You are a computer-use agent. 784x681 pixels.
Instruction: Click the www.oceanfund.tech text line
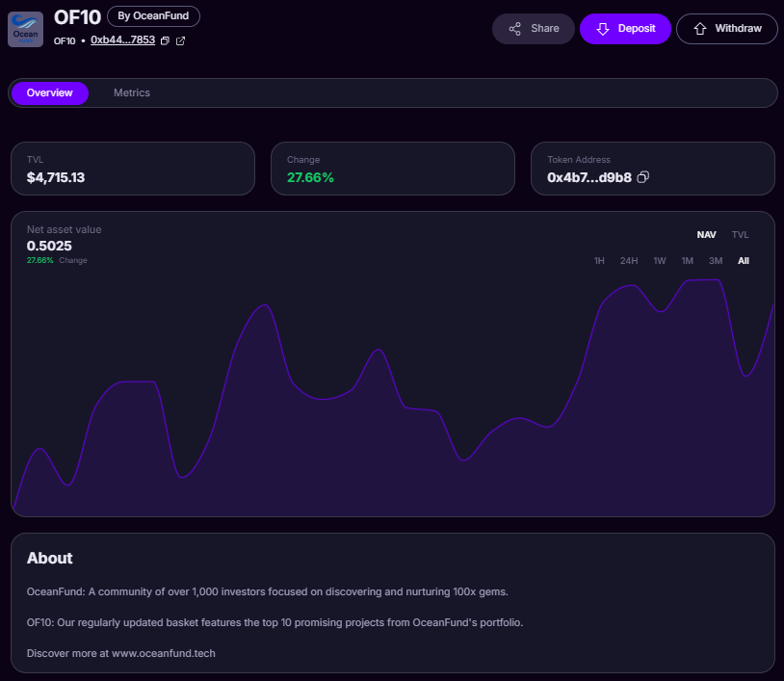[121, 653]
